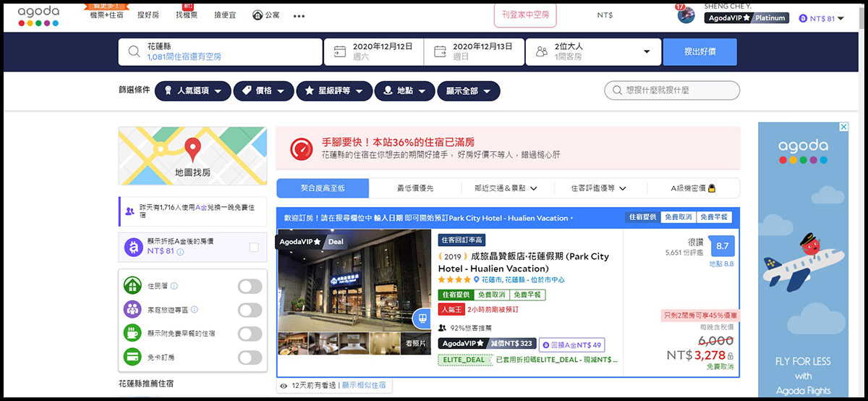Enable the 家庭旅遊專區 switch
Image resolution: width=868 pixels, height=401 pixels.
[250, 311]
